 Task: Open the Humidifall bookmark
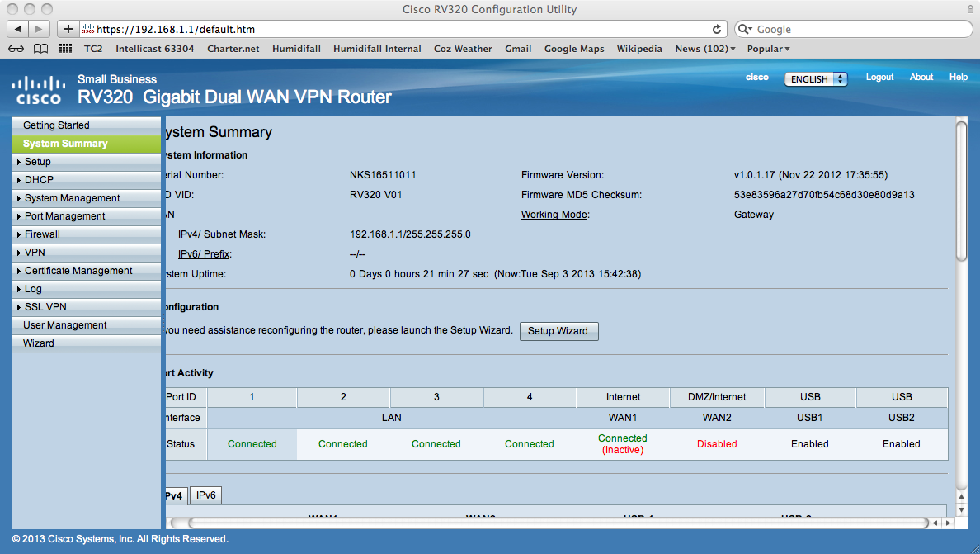click(296, 49)
